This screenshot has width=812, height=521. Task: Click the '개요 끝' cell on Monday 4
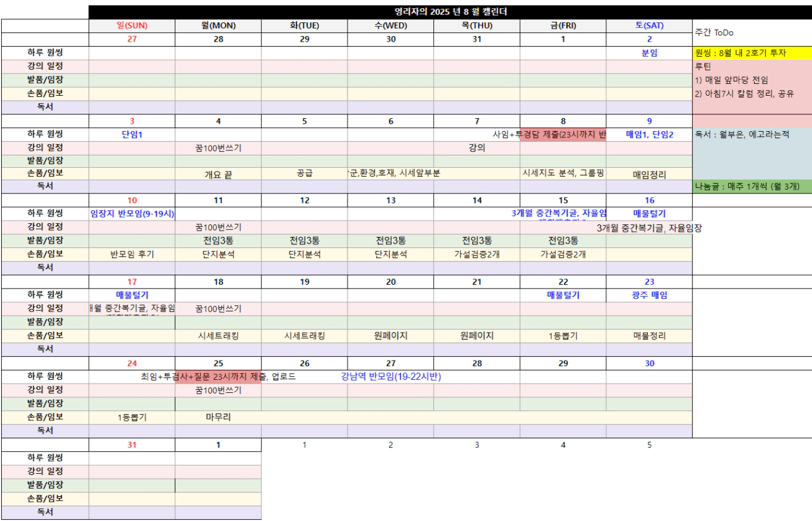tap(218, 175)
